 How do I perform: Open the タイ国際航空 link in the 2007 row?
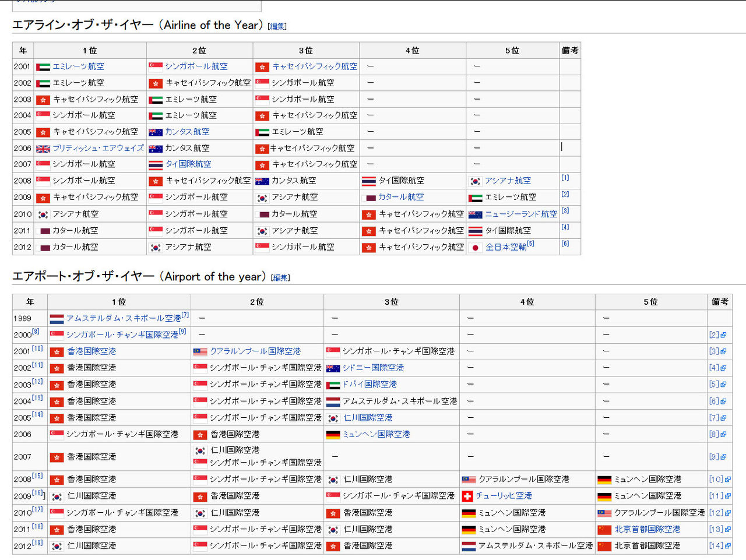[188, 164]
